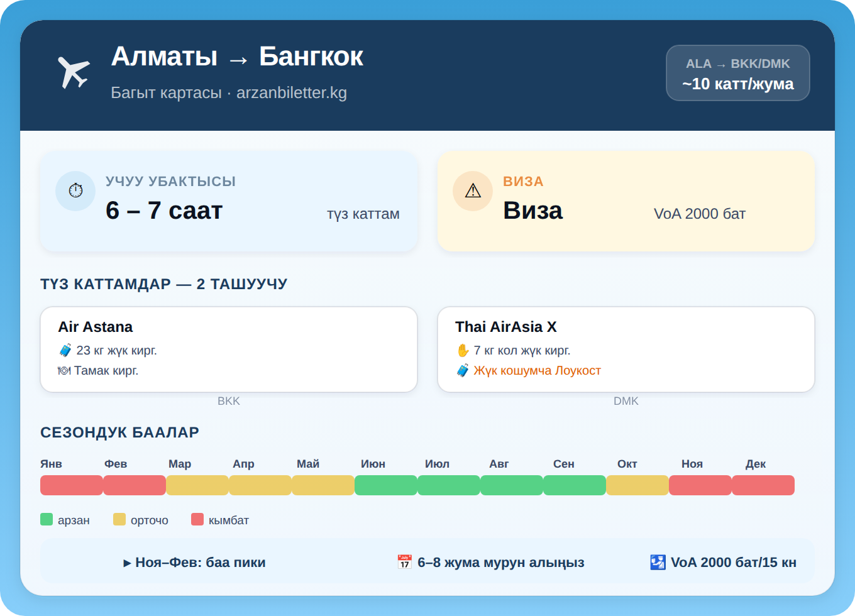Click the calendar icon beside booking advice
Viewport: 855px width, 616px height.
[404, 561]
